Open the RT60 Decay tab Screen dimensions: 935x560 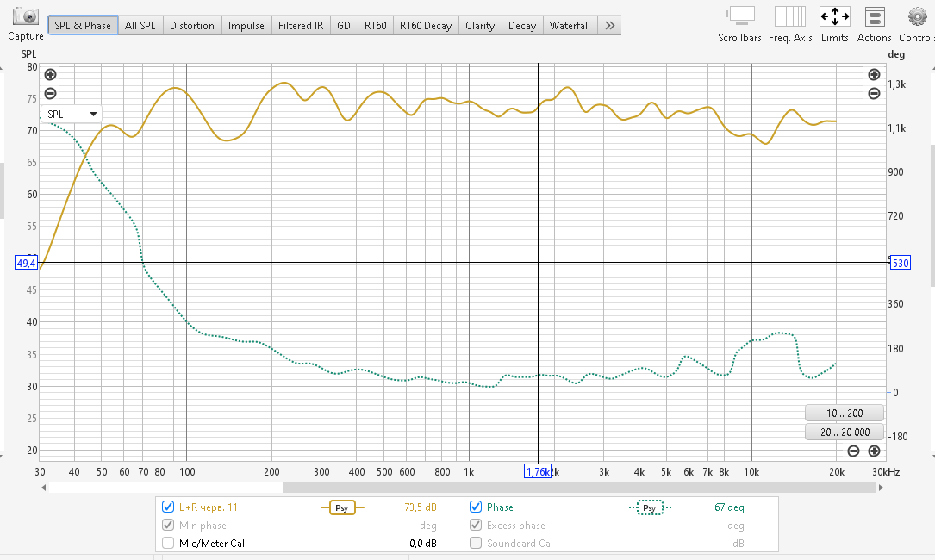426,26
